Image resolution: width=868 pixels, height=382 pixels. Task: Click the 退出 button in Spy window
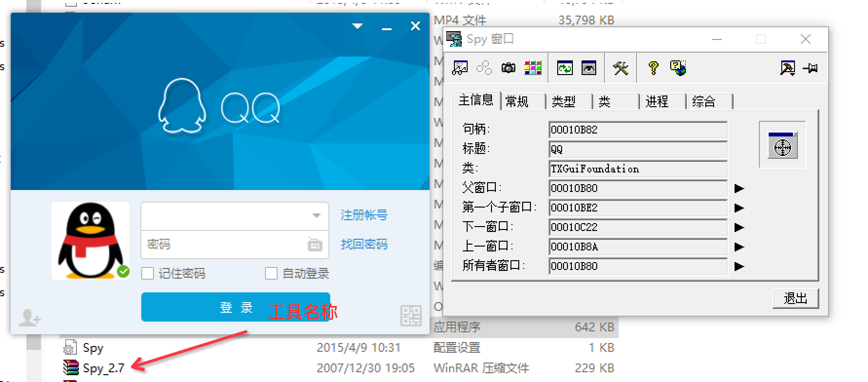tap(795, 298)
